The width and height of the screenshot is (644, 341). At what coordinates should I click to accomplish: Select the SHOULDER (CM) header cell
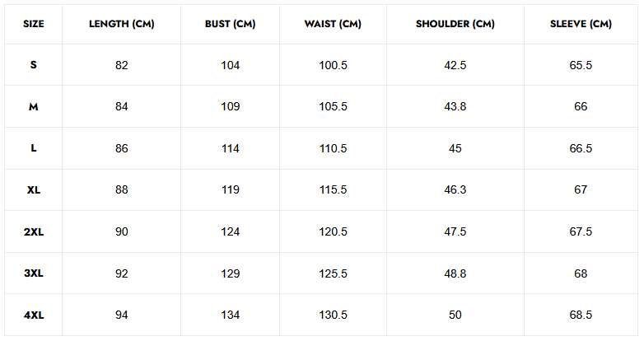pos(455,24)
